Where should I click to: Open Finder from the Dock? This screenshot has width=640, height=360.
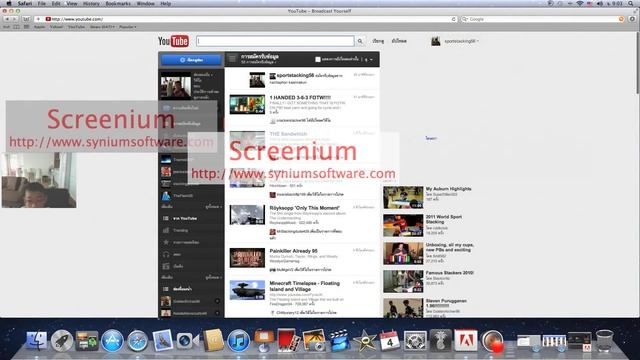click(x=36, y=341)
